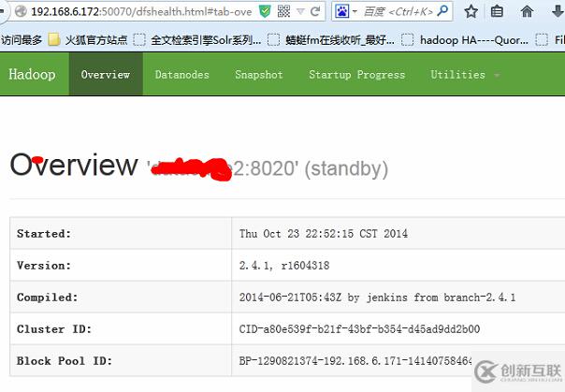The height and width of the screenshot is (392, 565).
Task: Open the 蜻蜓fm在线收听 bookmark
Action: pyautogui.click(x=331, y=39)
